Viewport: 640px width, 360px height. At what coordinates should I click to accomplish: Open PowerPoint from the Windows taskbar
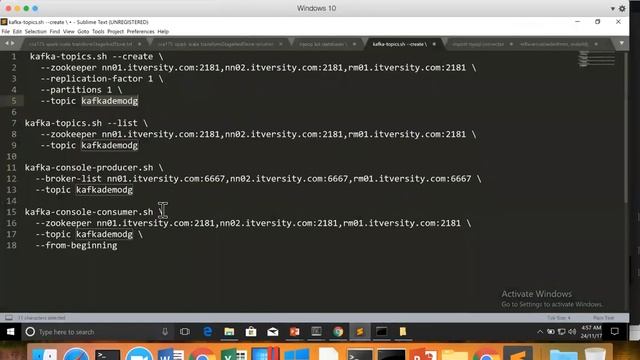(294, 332)
